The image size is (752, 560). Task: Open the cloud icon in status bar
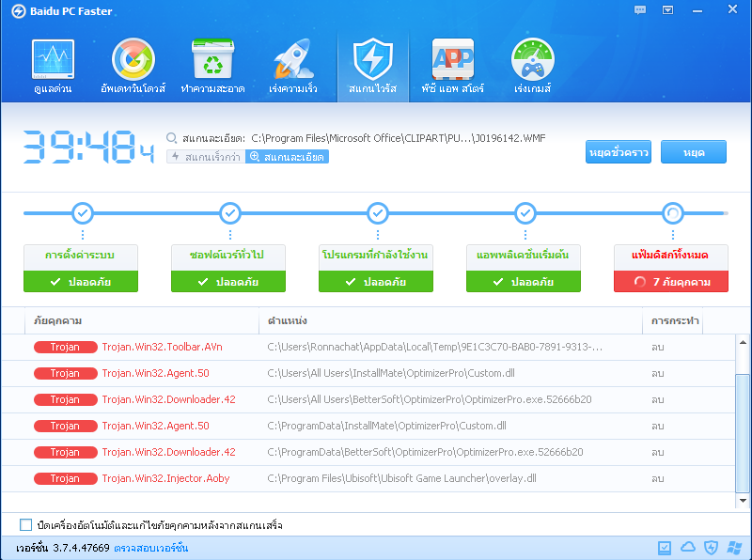[688, 547]
